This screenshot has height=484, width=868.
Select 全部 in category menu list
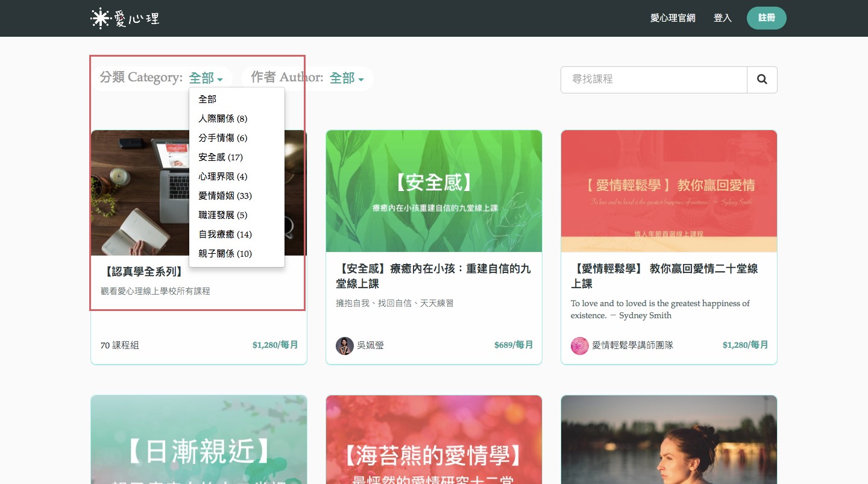point(237,99)
